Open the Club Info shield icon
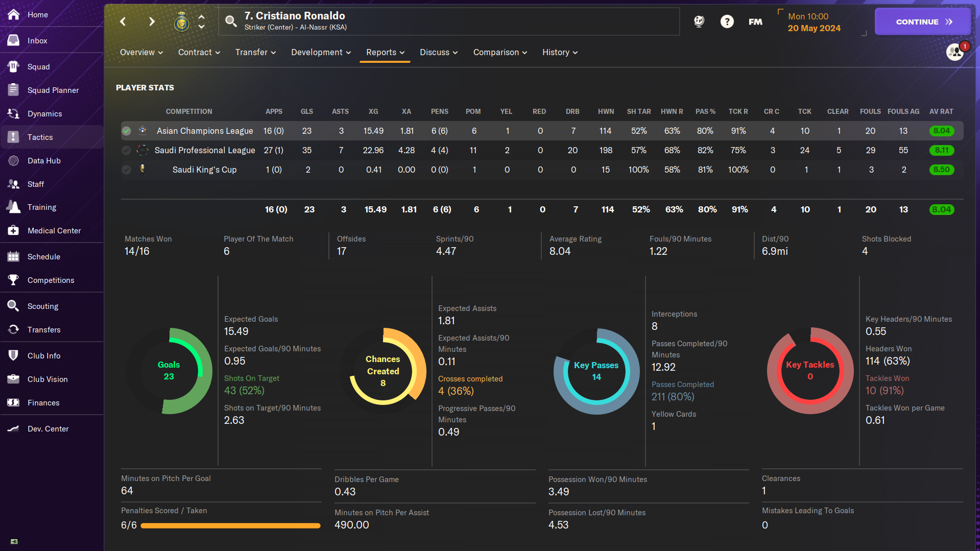 14,355
